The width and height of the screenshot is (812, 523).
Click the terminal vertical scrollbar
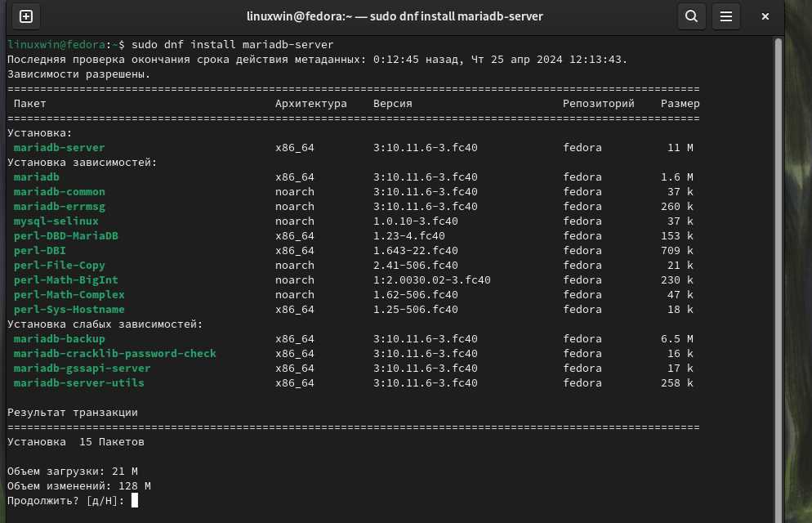(778, 279)
